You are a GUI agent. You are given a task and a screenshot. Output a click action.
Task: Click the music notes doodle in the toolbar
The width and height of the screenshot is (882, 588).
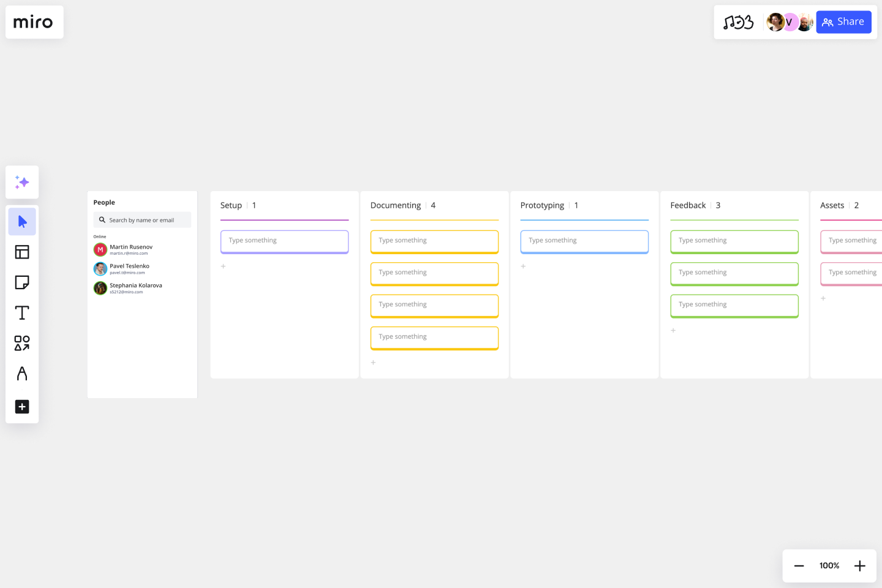click(739, 21)
